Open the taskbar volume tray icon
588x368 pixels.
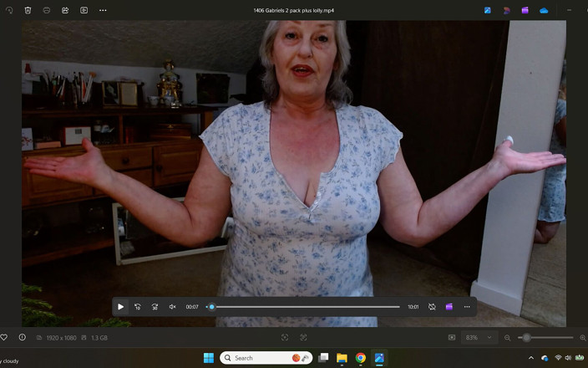tap(568, 358)
